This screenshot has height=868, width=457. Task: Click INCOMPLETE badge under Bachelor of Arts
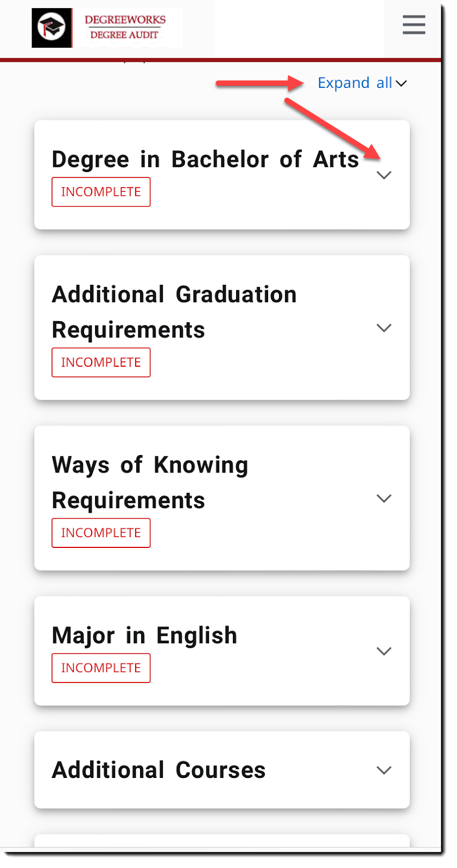tap(101, 192)
